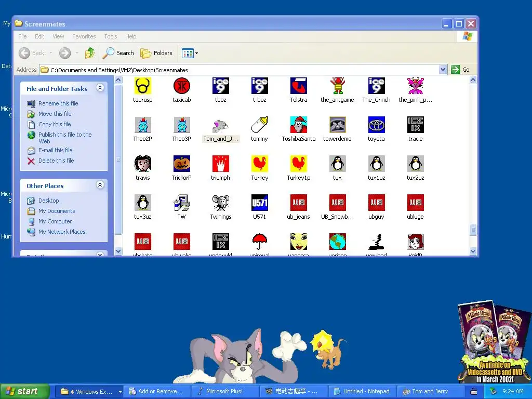Click the Search toolbar button
The image size is (532, 399).
point(118,53)
